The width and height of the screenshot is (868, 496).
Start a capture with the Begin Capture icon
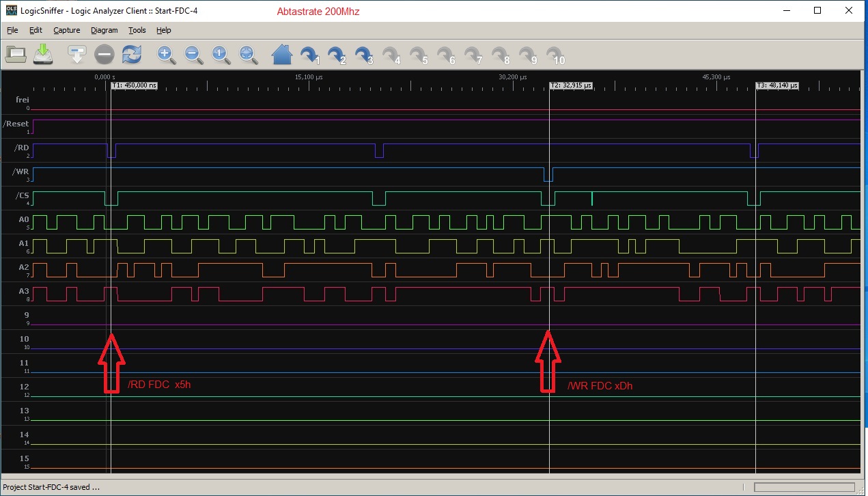[x=77, y=54]
